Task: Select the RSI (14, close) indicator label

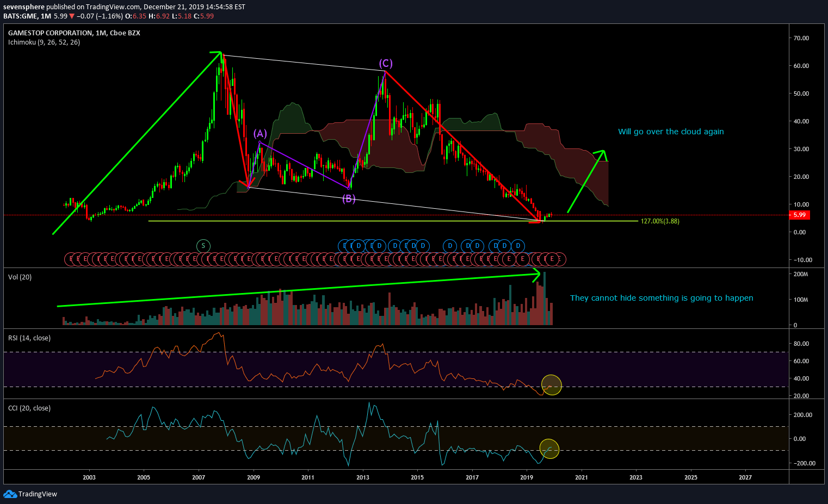Action: (29, 338)
